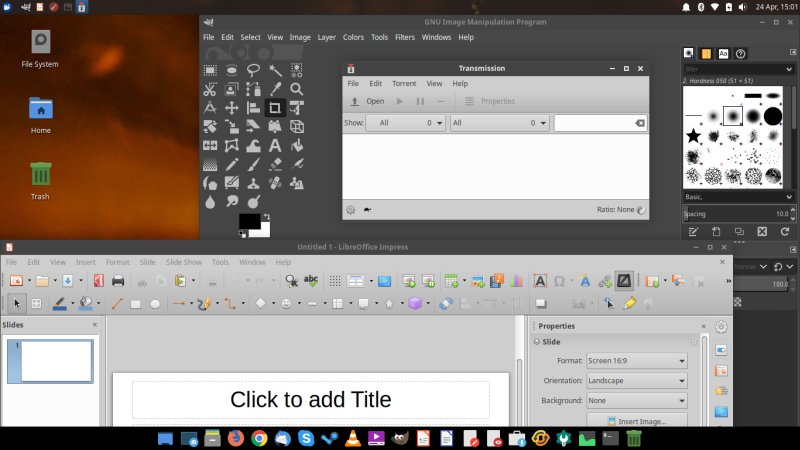
Task: Click the black foreground color swatch
Action: (x=248, y=221)
